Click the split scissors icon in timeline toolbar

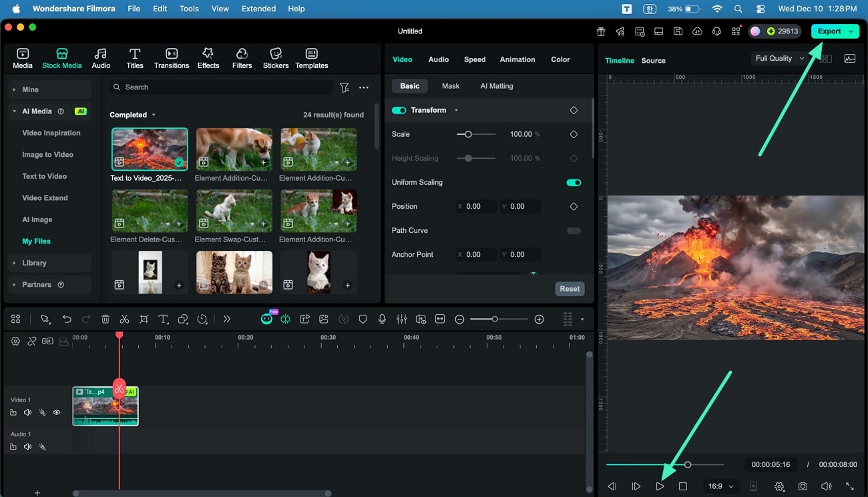[x=124, y=320]
